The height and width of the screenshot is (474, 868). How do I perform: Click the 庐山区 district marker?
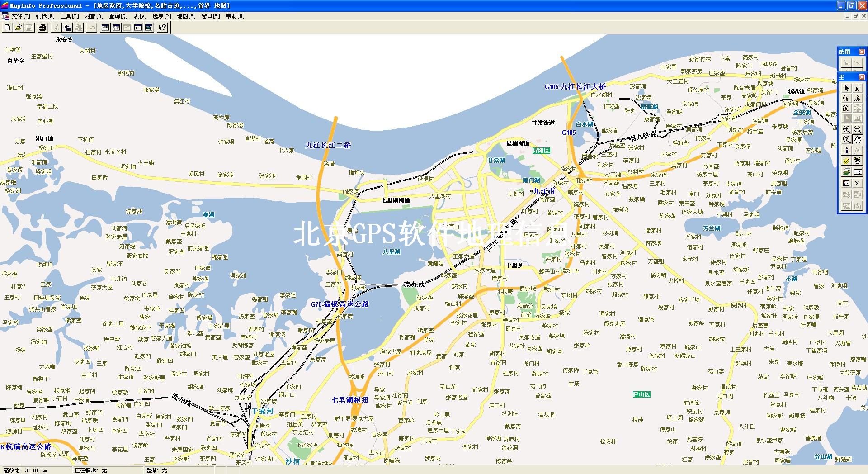click(642, 394)
